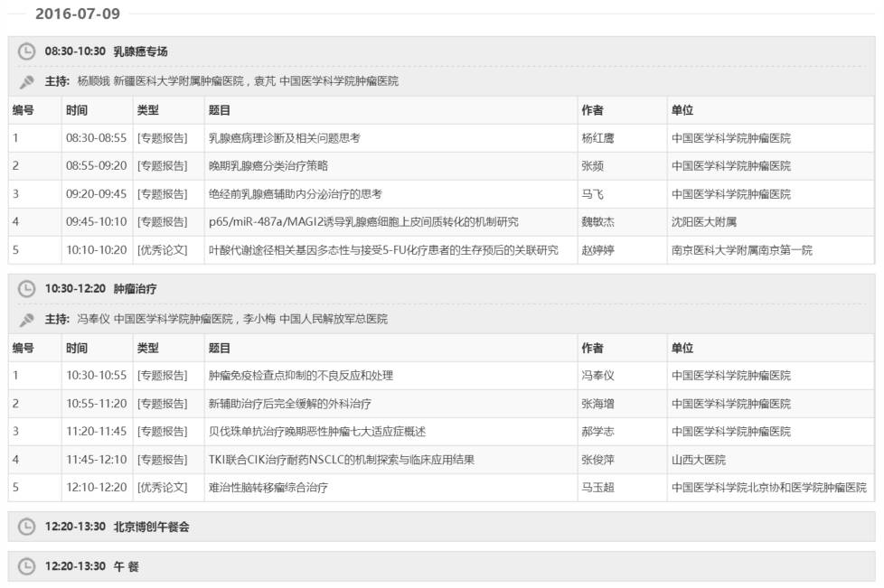Click the time cell 10:10-10:20
The image size is (884, 588).
[97, 250]
